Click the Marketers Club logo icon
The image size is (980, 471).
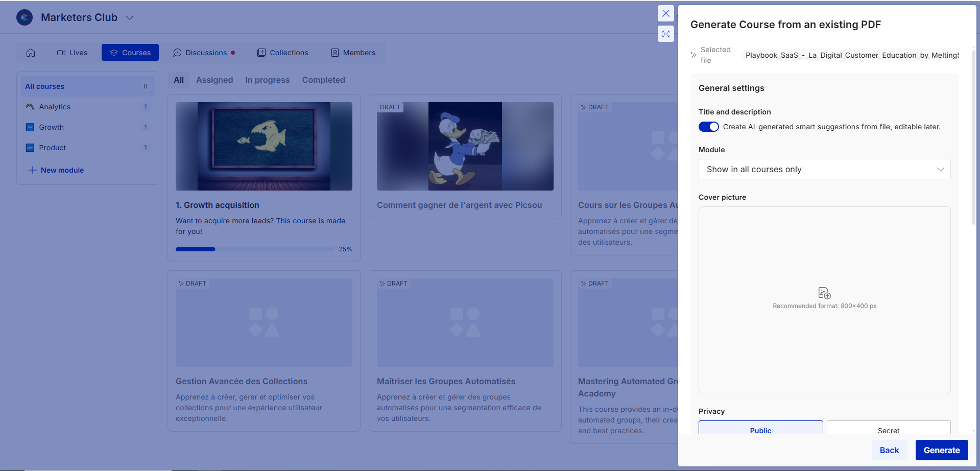[25, 17]
